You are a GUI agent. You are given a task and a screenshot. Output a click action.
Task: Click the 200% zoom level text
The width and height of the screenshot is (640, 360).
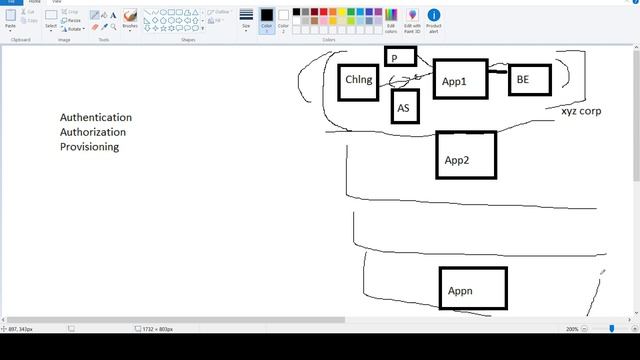(572, 329)
